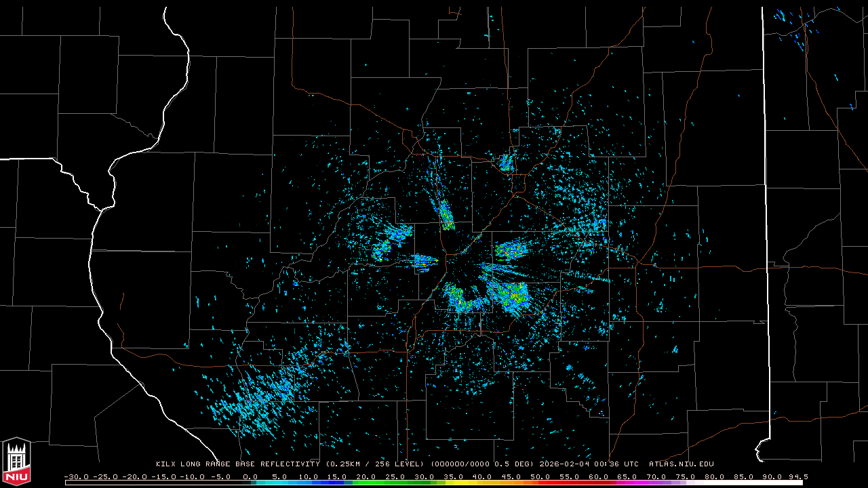Click the 50.0 red section of color scale
868x488 pixels.
tap(541, 483)
